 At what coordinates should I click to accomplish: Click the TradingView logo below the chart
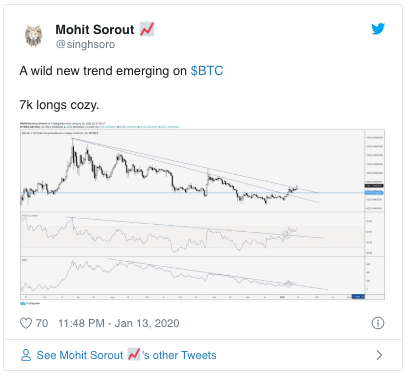[x=30, y=303]
